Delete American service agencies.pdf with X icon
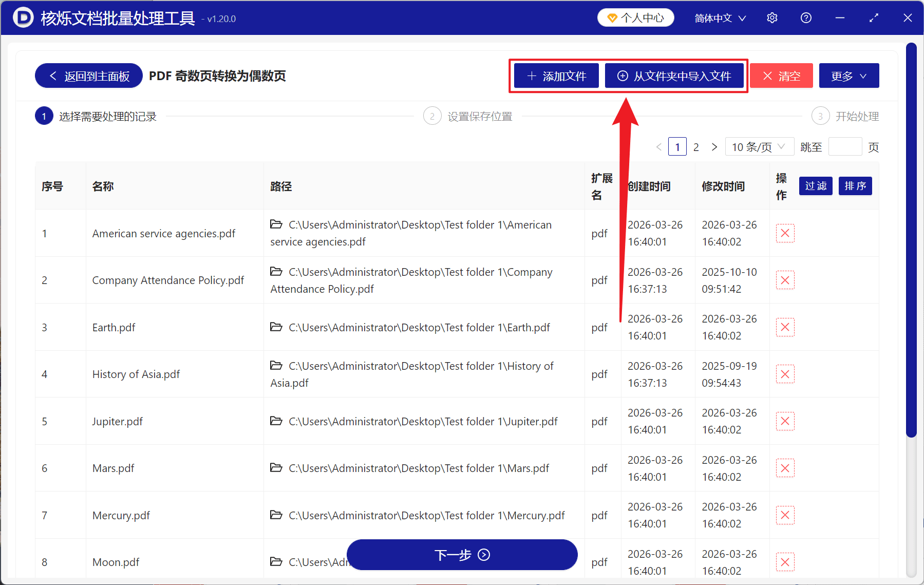This screenshot has height=585, width=924. (x=785, y=233)
